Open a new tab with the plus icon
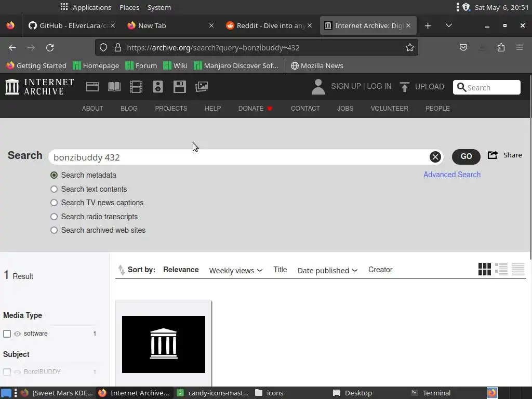 428,26
